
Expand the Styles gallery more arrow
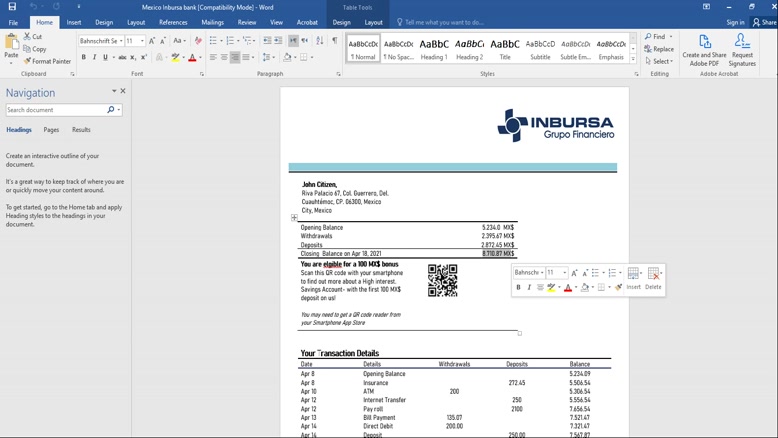tap(633, 59)
